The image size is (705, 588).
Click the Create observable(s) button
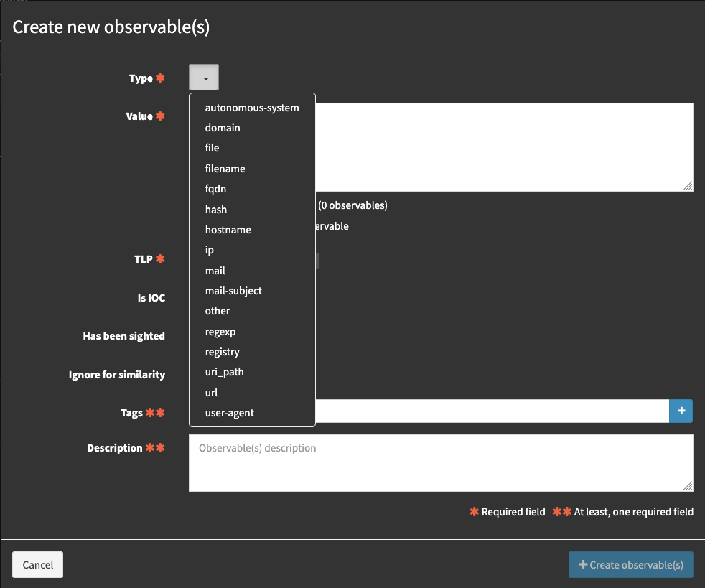630,565
